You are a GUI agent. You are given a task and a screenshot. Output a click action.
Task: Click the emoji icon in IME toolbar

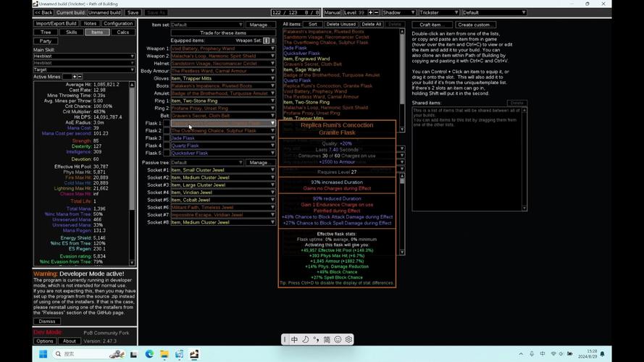pyautogui.click(x=338, y=340)
